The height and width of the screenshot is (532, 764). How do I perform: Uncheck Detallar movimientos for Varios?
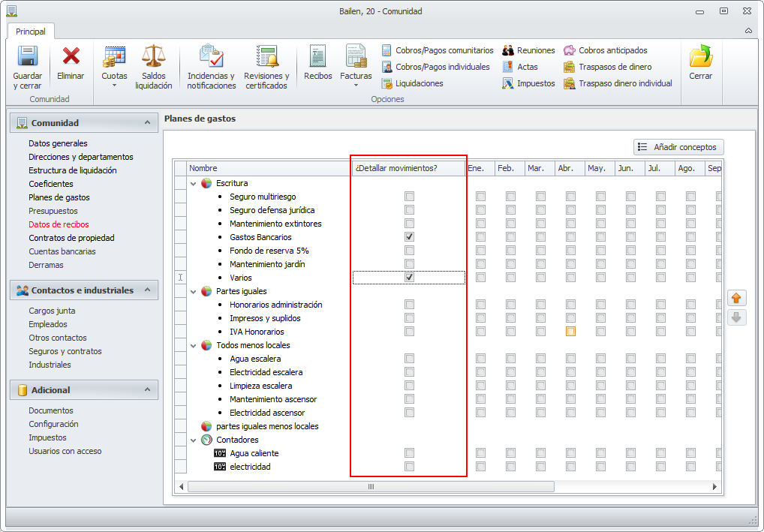[x=409, y=278]
